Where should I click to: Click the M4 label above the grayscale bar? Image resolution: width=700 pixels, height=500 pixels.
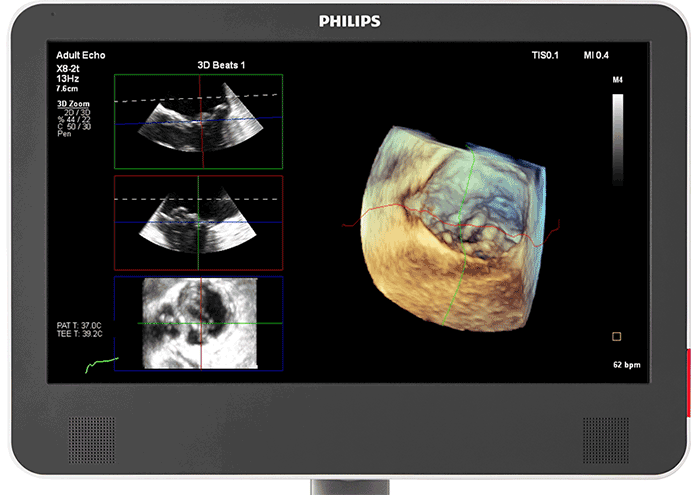click(618, 78)
